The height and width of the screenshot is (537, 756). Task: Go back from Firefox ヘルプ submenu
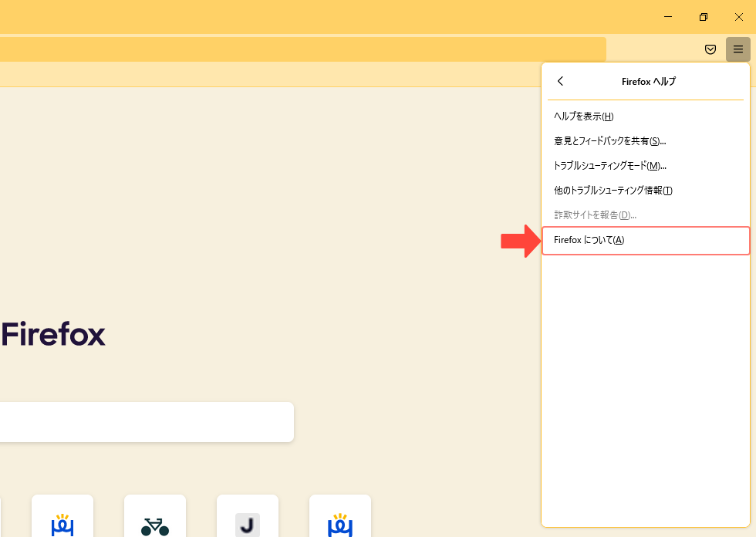[560, 81]
